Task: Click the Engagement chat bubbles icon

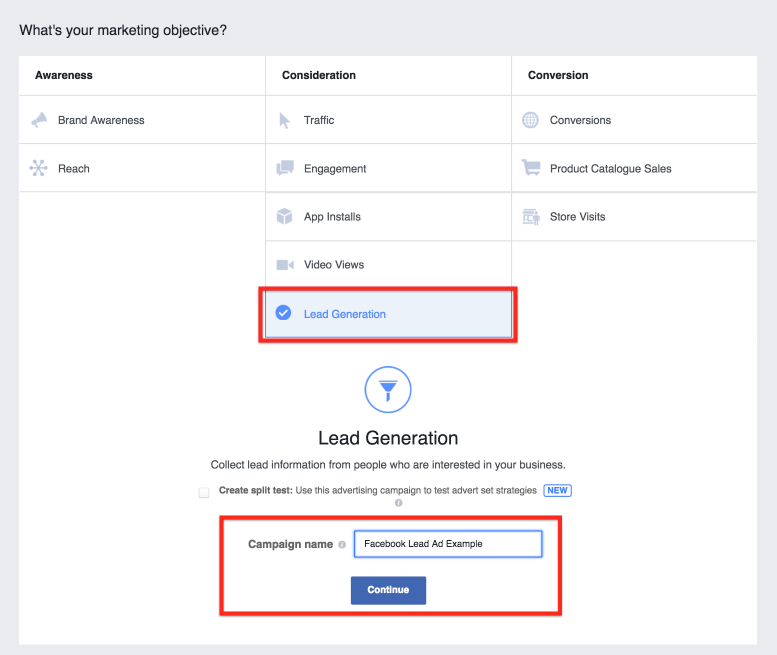Action: point(285,168)
